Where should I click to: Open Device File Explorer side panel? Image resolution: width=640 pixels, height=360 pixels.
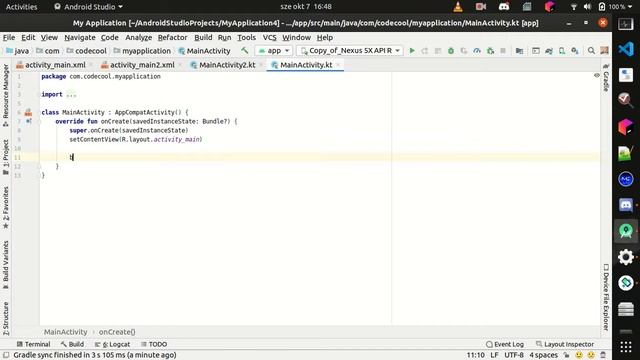click(606, 298)
